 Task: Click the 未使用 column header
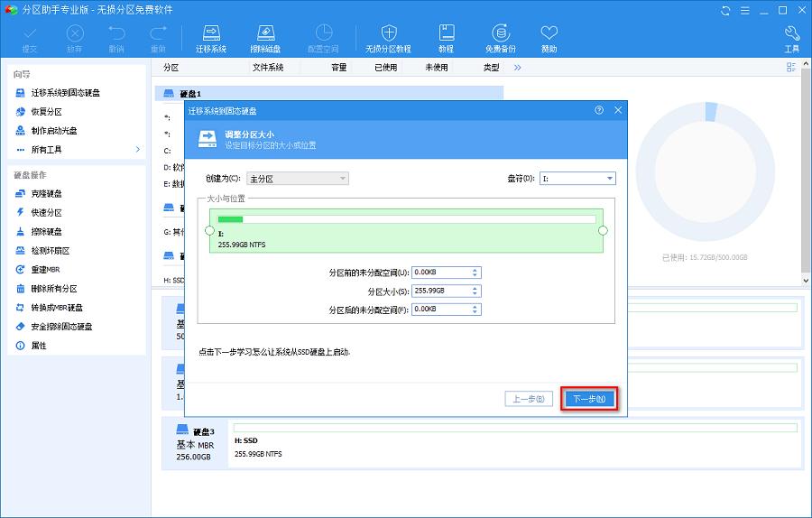coord(437,68)
